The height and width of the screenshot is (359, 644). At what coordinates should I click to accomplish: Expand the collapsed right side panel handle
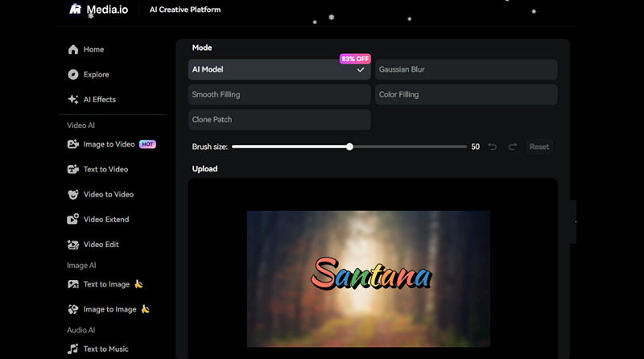click(573, 221)
